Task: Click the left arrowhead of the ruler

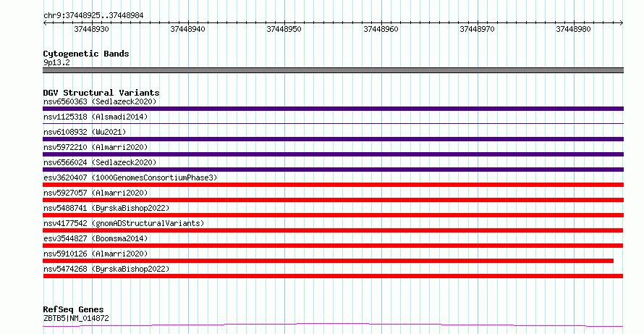Action: [x=45, y=23]
